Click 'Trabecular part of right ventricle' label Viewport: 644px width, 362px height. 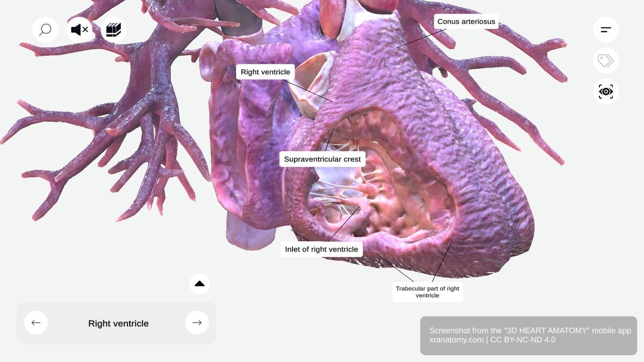coord(427,291)
